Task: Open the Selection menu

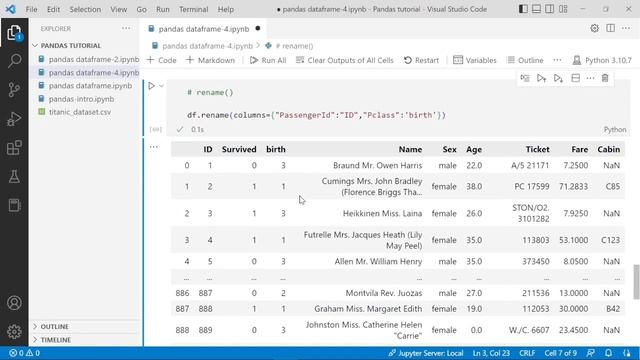Action: (85, 9)
